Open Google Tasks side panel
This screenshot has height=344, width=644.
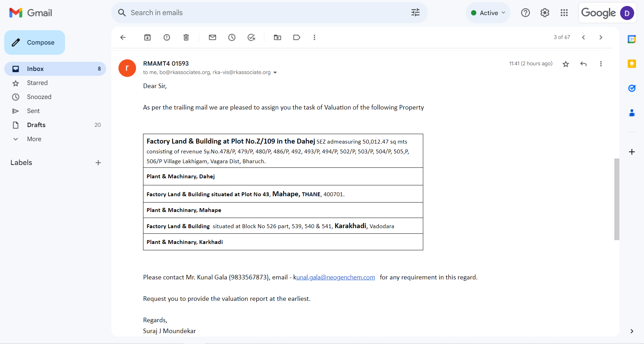pyautogui.click(x=632, y=88)
